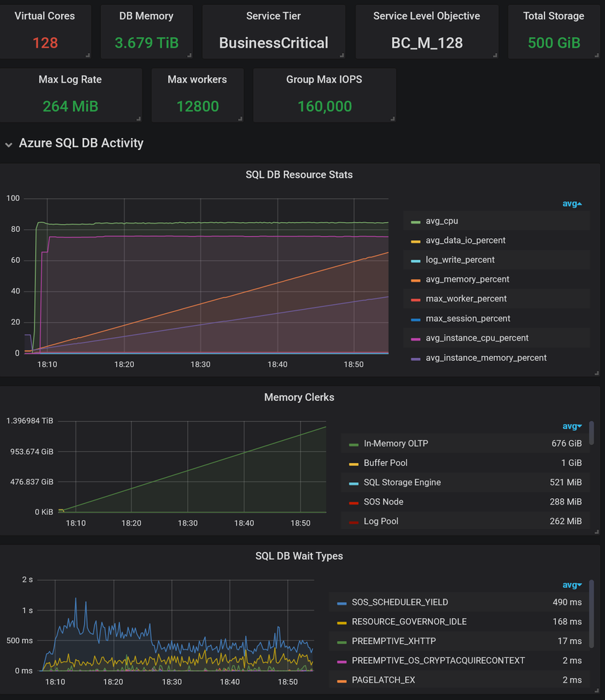Screen dimensions: 605x700
Task: Select PREEMPTIVE_XHTTP legend entry
Action: click(x=393, y=641)
